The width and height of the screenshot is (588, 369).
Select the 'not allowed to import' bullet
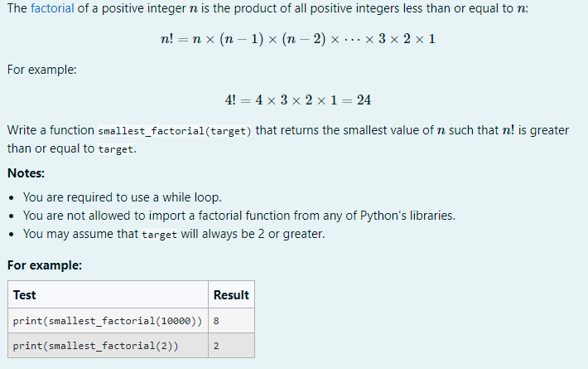click(x=239, y=216)
